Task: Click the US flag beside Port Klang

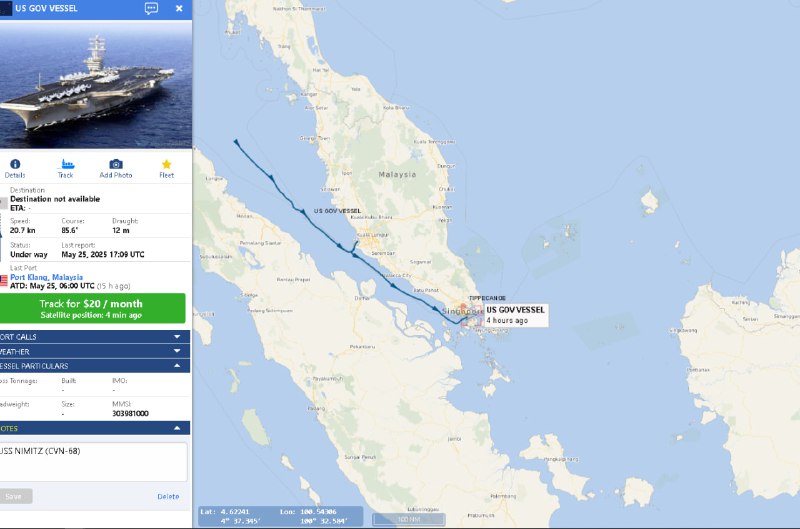Action: [4, 280]
